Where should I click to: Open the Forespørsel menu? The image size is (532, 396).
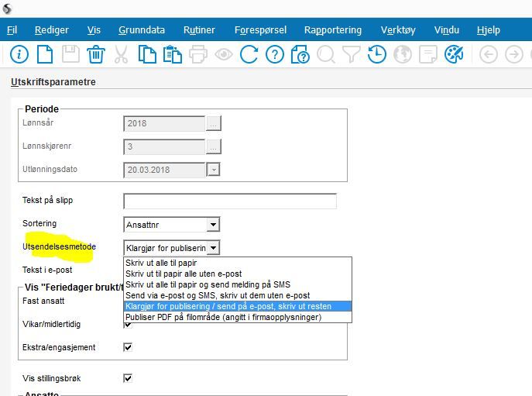tap(260, 30)
